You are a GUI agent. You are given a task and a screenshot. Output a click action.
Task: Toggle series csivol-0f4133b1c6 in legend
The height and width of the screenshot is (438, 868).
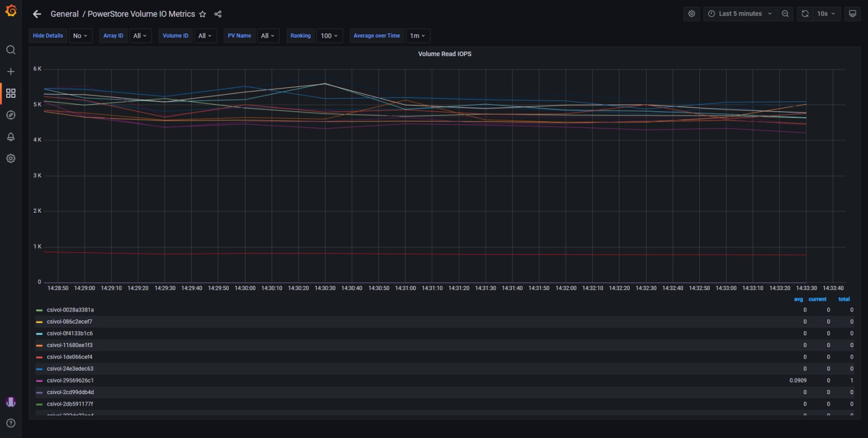click(x=69, y=333)
